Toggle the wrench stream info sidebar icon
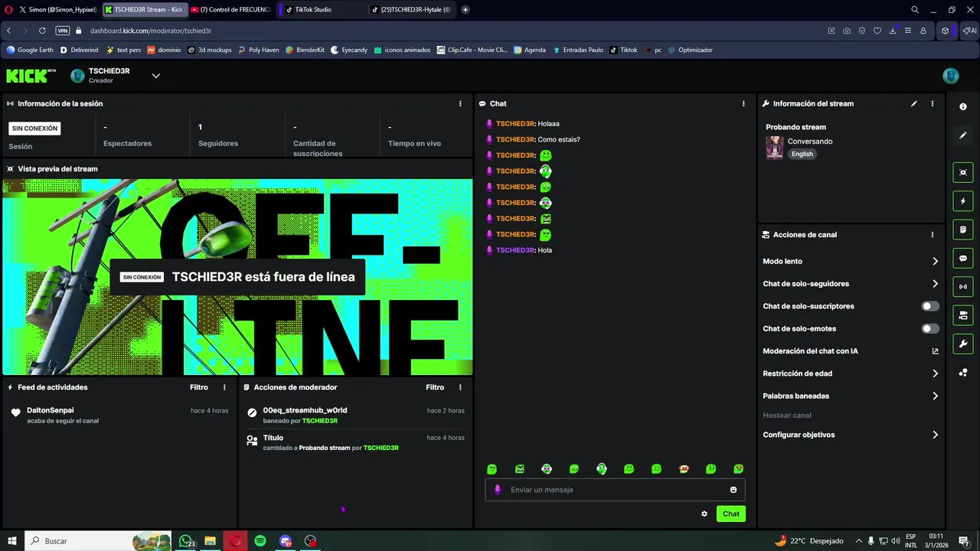 963,344
